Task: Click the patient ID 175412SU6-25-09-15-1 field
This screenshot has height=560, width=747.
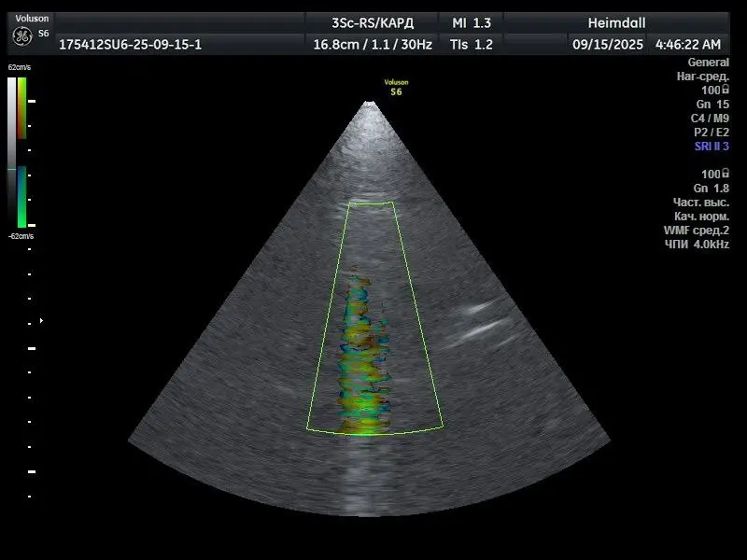Action: click(130, 44)
